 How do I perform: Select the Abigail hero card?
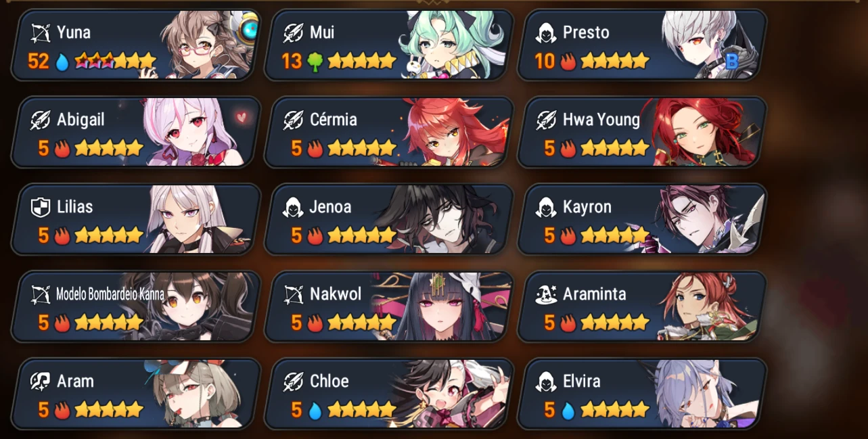[x=136, y=132]
